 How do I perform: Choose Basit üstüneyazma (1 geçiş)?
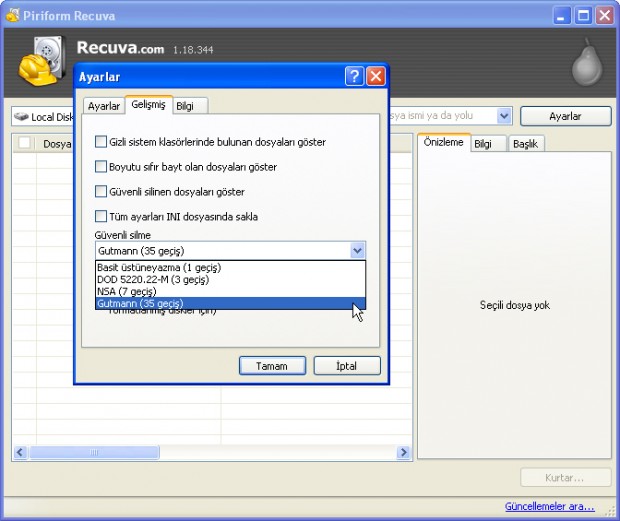coord(231,267)
